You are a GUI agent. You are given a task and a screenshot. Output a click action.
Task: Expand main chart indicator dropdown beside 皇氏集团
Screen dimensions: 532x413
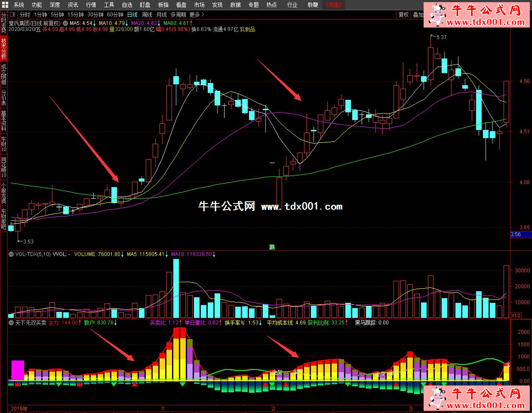pyautogui.click(x=65, y=23)
